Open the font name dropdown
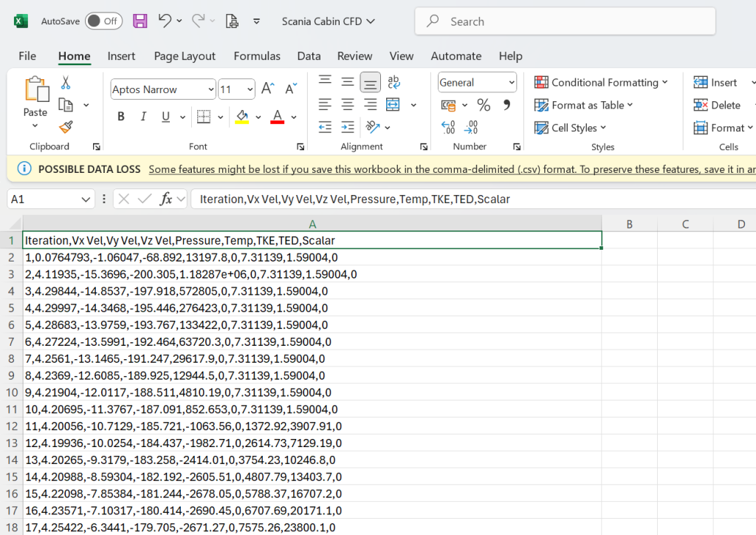This screenshot has width=756, height=535. 209,89
